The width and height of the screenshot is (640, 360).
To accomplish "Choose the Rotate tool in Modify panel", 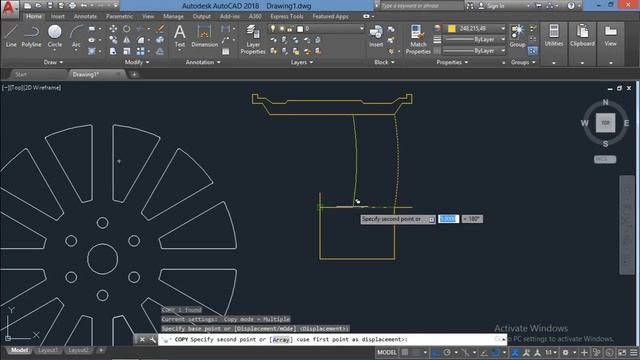I will [x=127, y=29].
